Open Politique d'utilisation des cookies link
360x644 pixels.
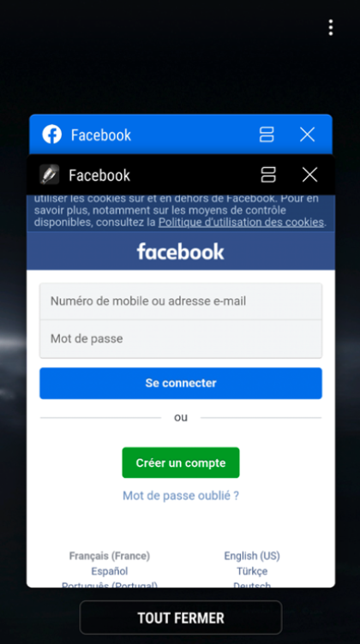(241, 222)
